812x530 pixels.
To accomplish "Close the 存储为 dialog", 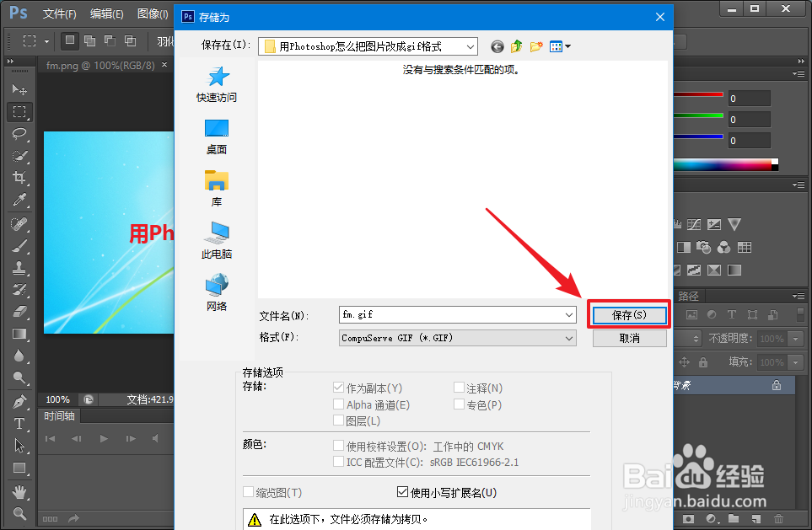I will pyautogui.click(x=659, y=17).
